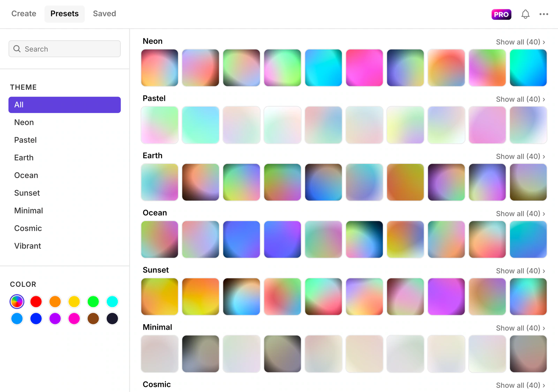Screen dimensions: 558x392
Task: Show all 40 Cosmic presets
Action: click(520, 385)
